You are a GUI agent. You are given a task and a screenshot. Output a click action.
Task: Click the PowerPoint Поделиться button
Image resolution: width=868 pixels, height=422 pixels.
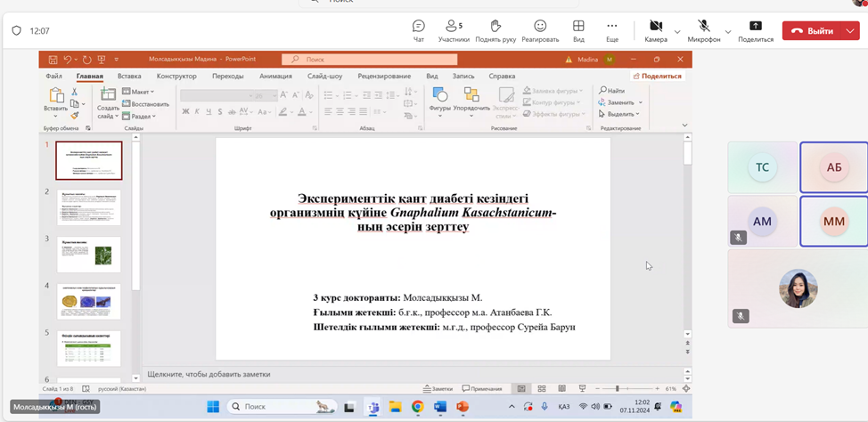click(658, 77)
